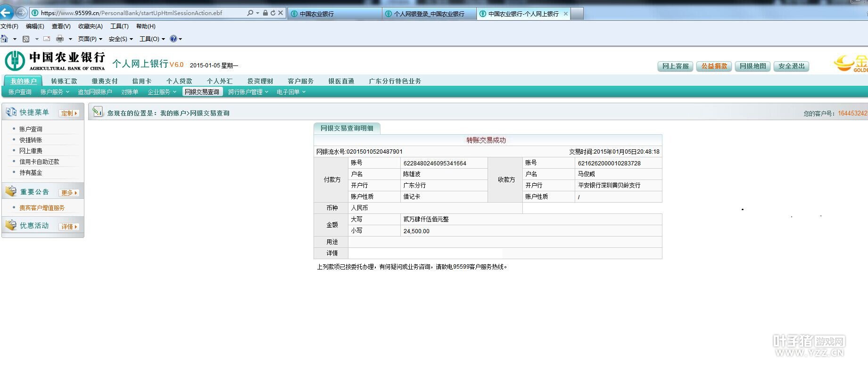Screen dimensions: 868x376
Task: Click 追加网银账户 in the sub-navigation
Action: (x=95, y=92)
